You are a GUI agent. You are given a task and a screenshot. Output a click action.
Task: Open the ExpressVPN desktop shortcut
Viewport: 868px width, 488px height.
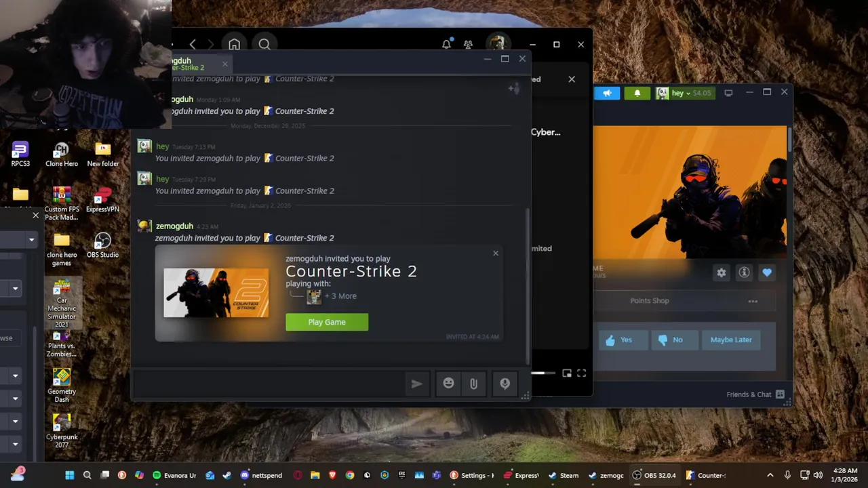pos(102,201)
